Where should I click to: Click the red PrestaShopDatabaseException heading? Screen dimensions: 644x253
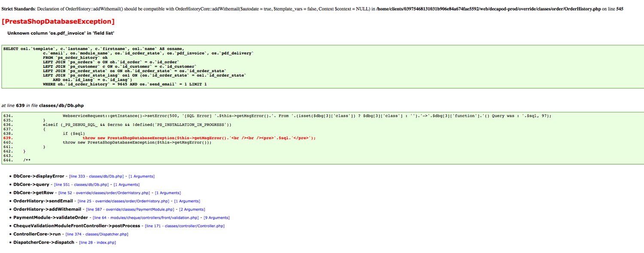click(x=58, y=21)
